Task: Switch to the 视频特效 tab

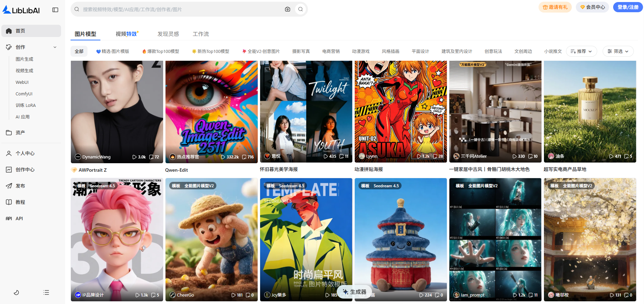Action: (x=126, y=34)
